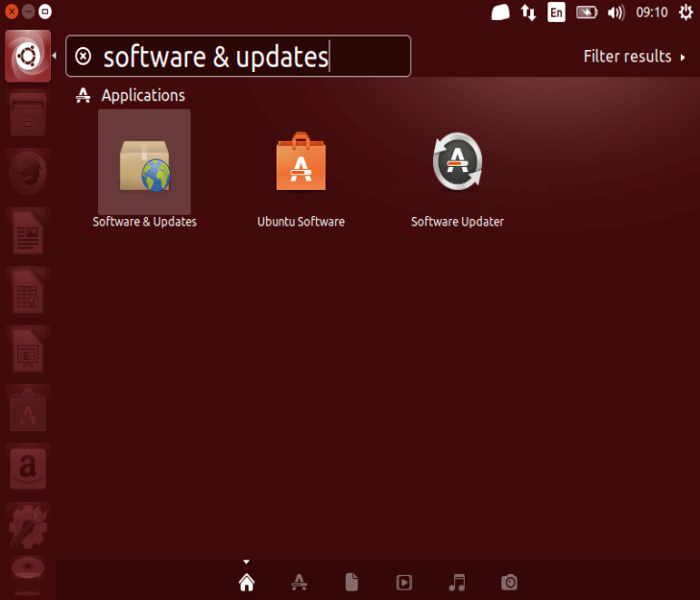The image size is (700, 600).
Task: Click the disc drive launcher icon
Action: tap(28, 576)
